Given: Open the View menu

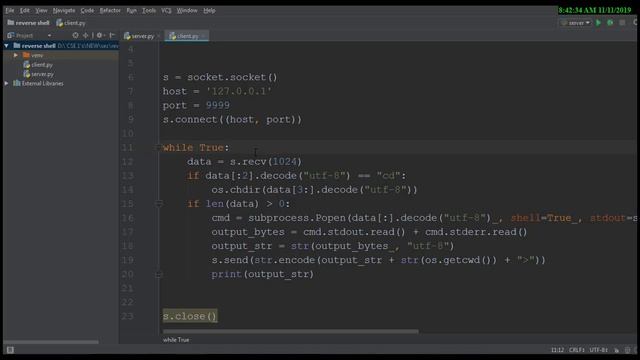Looking at the screenshot, I should pyautogui.click(x=41, y=11).
